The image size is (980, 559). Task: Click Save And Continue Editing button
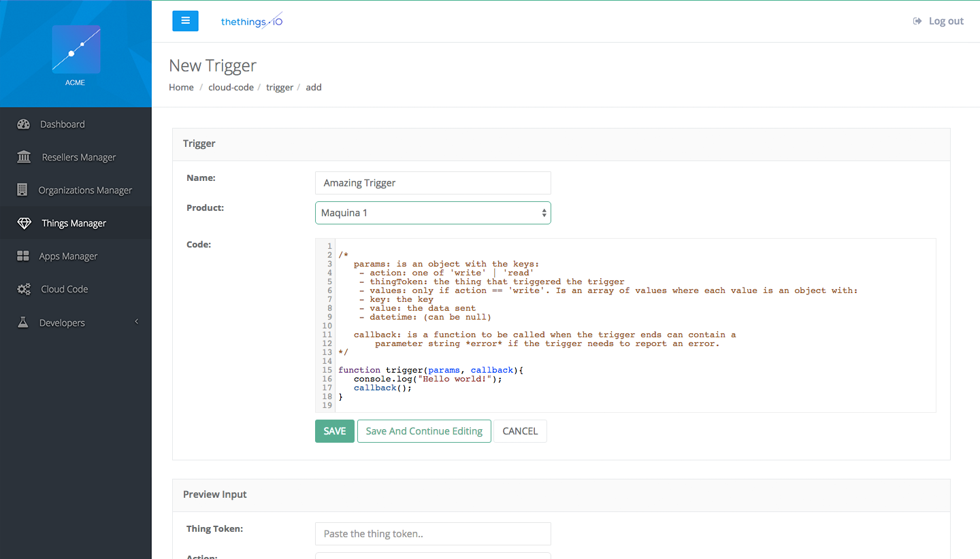(x=424, y=431)
